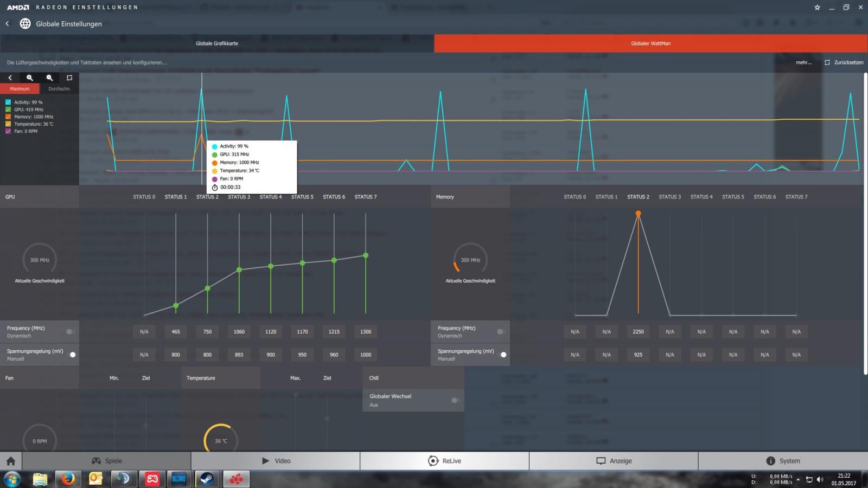Click the Zurücksetzen button text
The height and width of the screenshot is (488, 868).
(x=848, y=62)
